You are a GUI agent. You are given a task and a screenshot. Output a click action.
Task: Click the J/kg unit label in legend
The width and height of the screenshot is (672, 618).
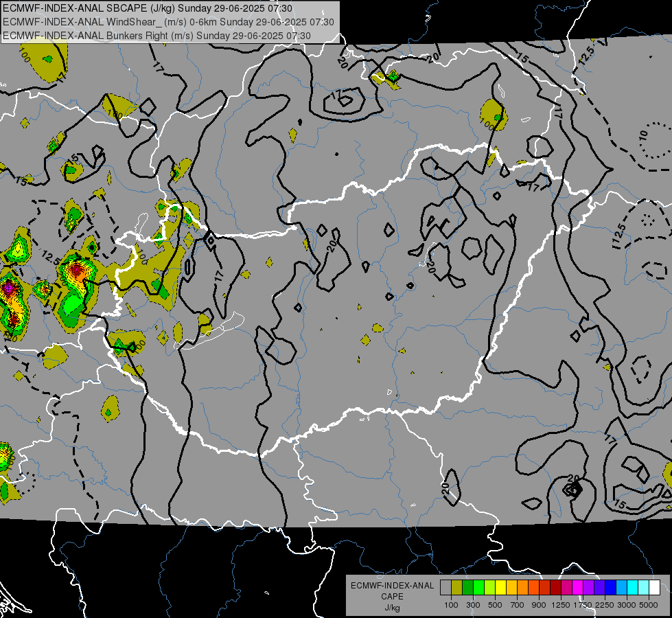pos(392,608)
